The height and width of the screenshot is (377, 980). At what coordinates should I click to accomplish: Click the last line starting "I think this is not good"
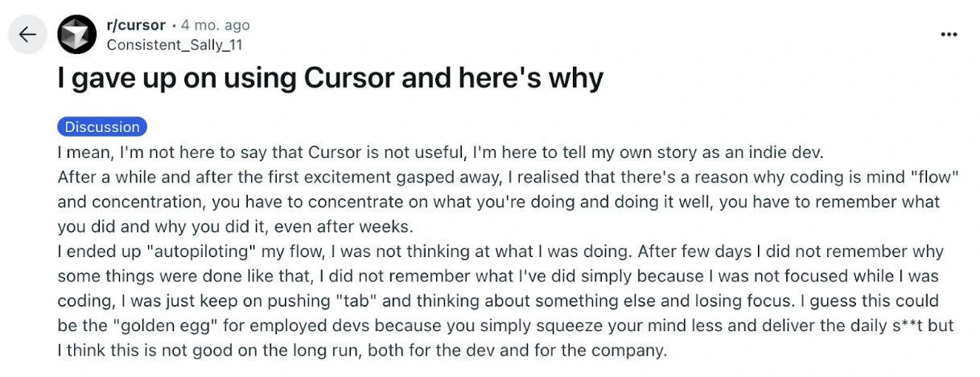[362, 353]
